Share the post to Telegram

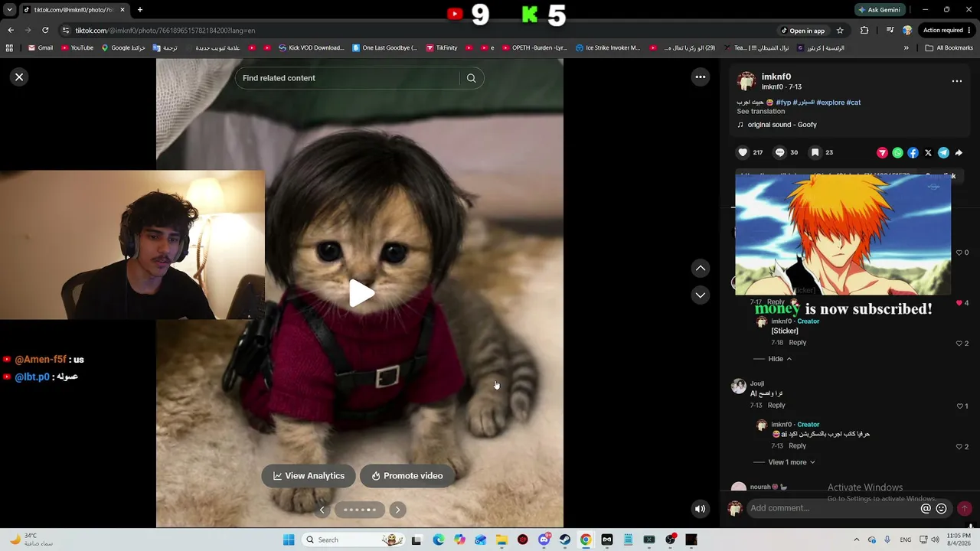943,153
